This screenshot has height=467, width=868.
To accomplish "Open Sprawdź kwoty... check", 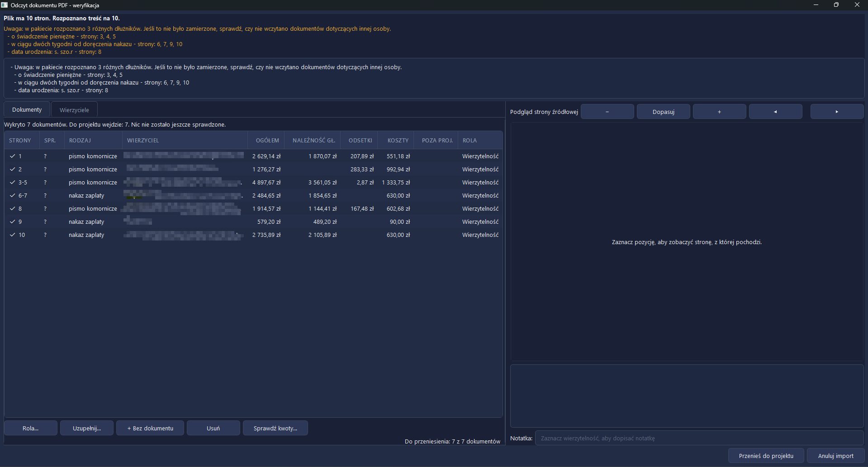I will point(275,428).
